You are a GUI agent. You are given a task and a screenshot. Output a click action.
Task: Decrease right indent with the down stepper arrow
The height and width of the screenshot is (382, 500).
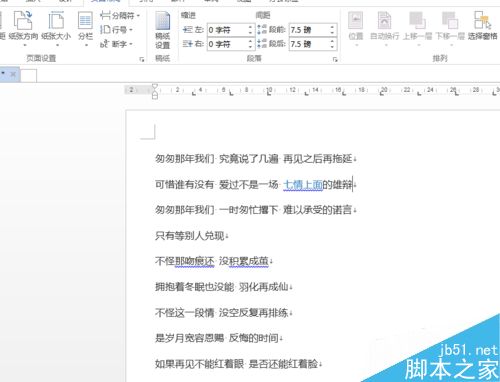(250, 47)
